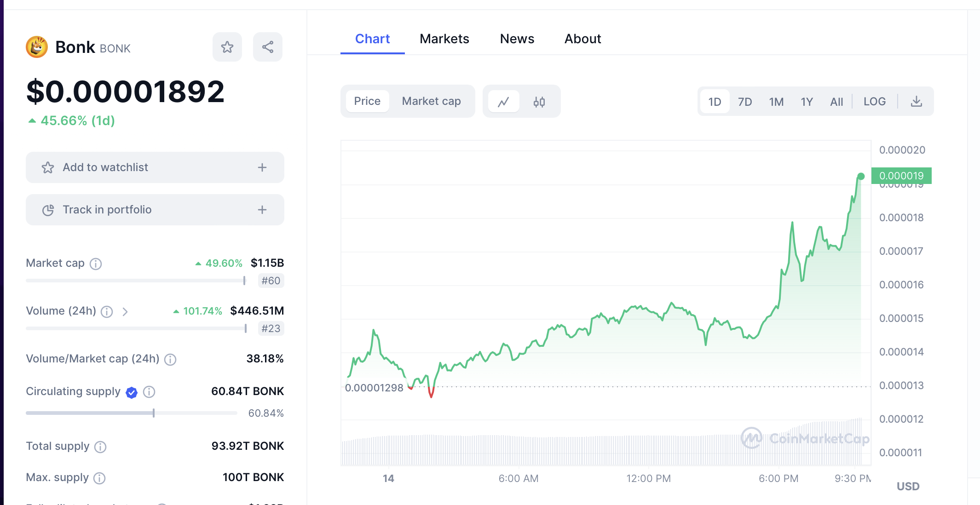Click the circulating supply progress bar
This screenshot has width=980, height=505.
point(131,413)
